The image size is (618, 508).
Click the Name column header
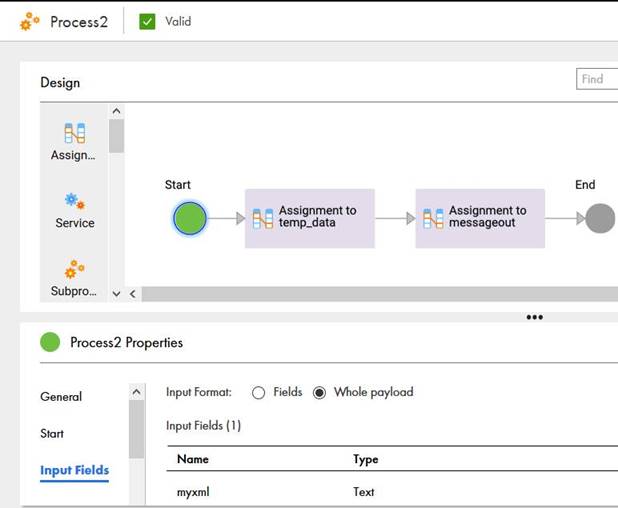[193, 459]
